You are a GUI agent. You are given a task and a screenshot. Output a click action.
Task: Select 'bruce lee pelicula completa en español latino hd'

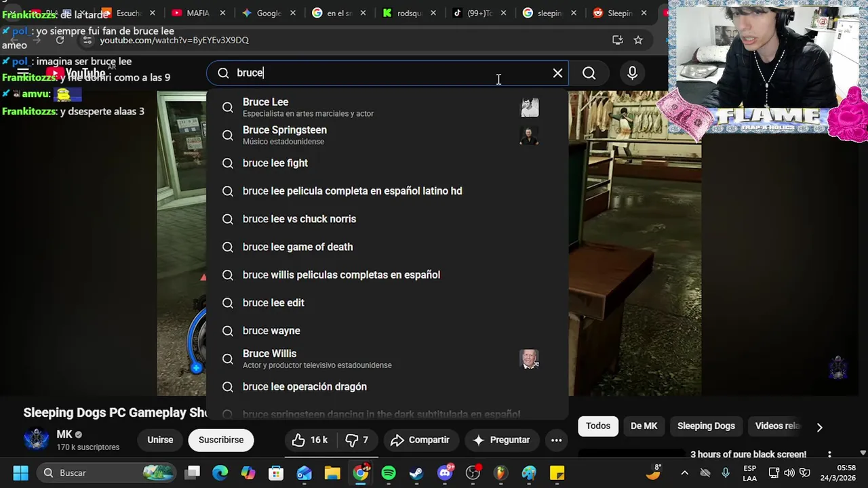pos(387,191)
